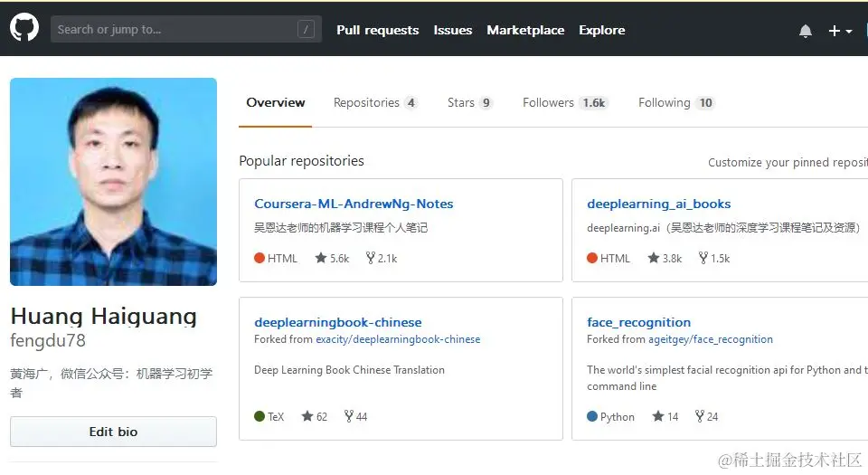The height and width of the screenshot is (475, 868).
Task: Click star icon showing 5.6k stars
Action: pyautogui.click(x=320, y=258)
